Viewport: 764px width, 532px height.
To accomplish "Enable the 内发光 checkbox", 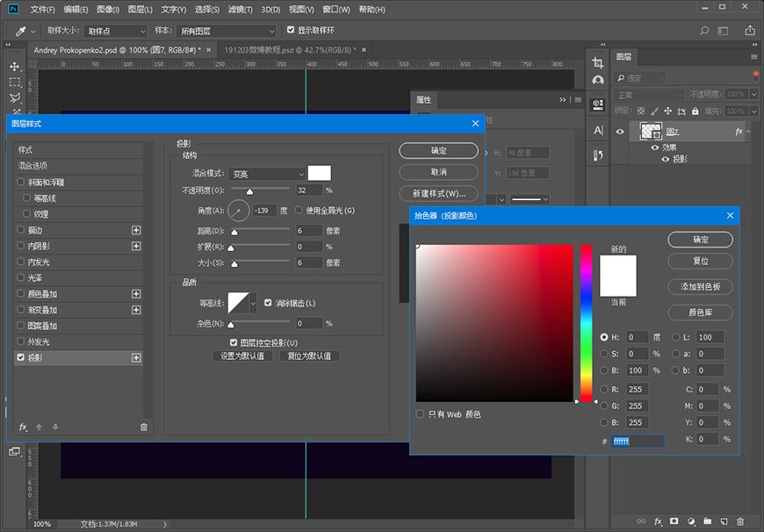I will pyautogui.click(x=20, y=262).
